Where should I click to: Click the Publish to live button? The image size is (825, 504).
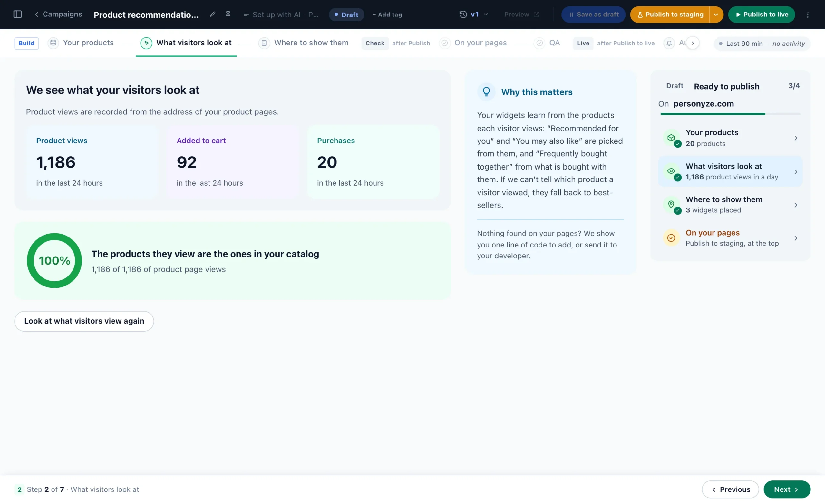point(762,15)
